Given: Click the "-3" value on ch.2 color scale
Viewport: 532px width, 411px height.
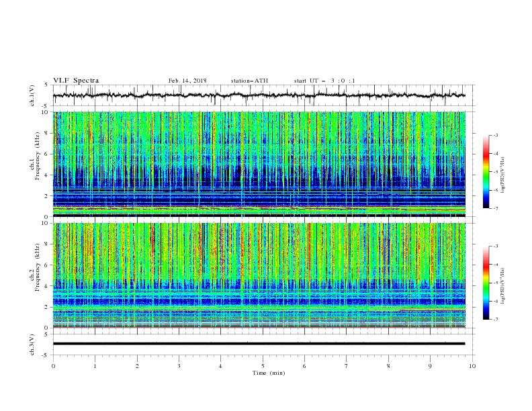Looking at the screenshot, I should coord(495,246).
